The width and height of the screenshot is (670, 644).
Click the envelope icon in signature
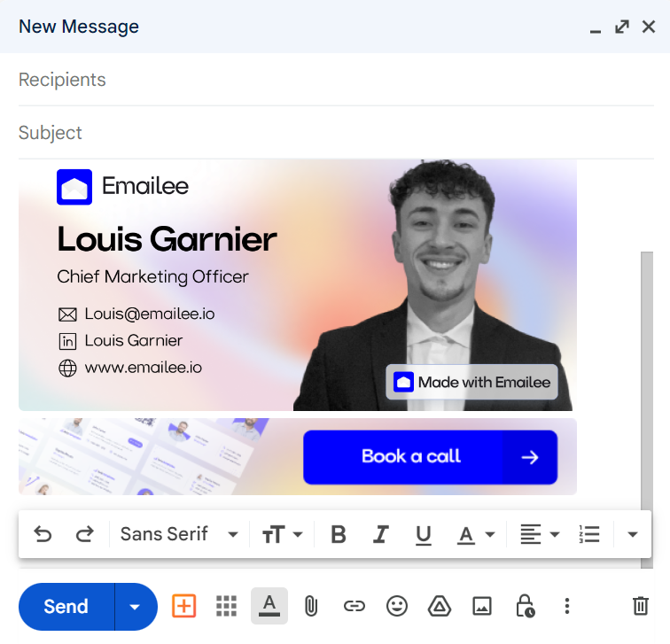(67, 314)
